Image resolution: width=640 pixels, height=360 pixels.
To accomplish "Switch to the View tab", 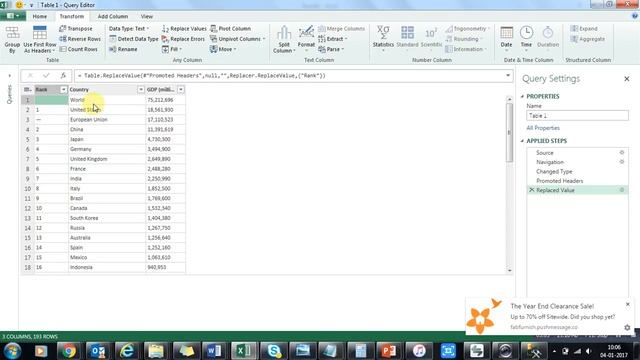I will pyautogui.click(x=147, y=16).
